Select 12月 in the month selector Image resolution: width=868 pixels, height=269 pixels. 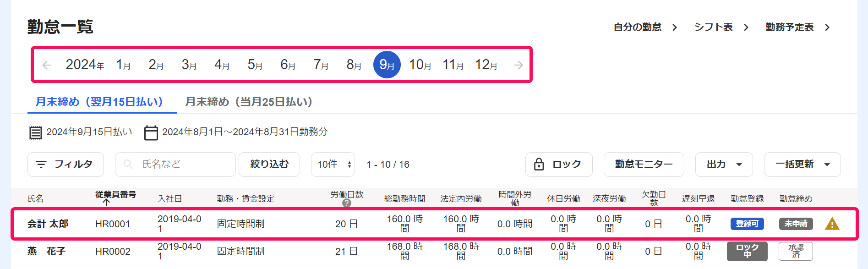[x=486, y=65]
